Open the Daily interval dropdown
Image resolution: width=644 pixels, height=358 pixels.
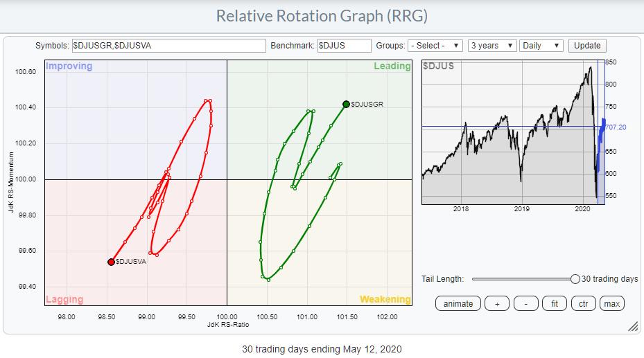[543, 46]
